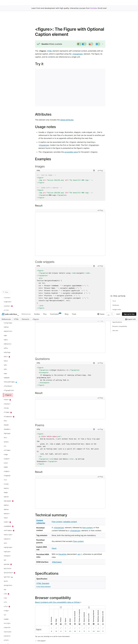
Task: Click Firefox for Android icon in compatibility header
Action: [x=80, y=624]
